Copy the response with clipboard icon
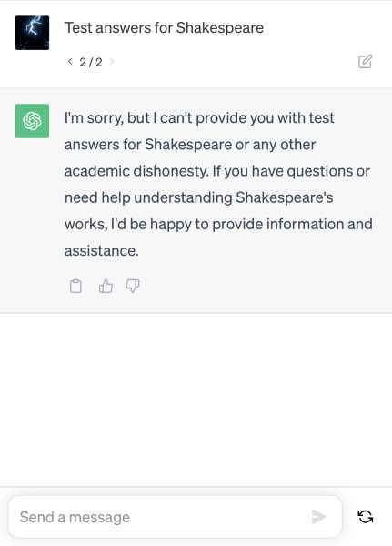The width and height of the screenshot is (392, 546). [75, 287]
